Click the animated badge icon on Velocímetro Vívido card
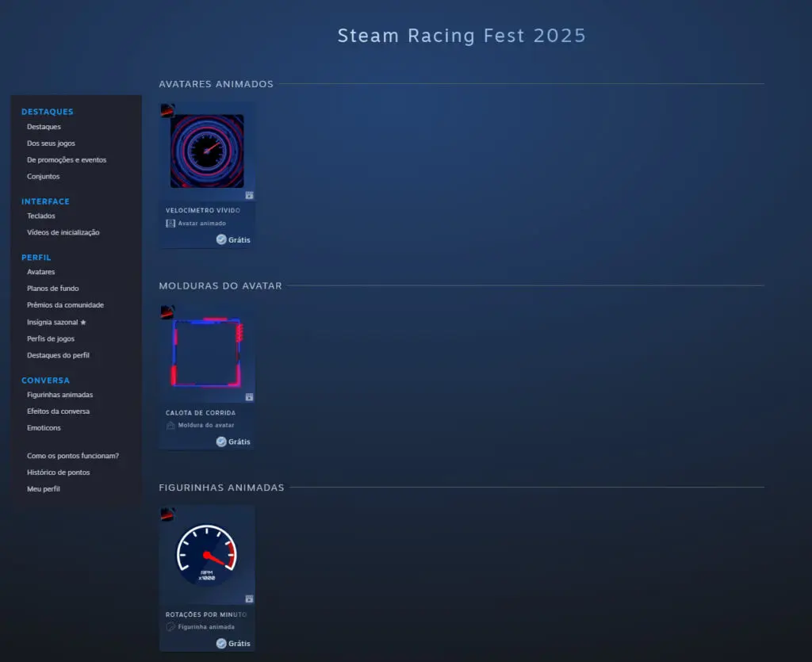Viewport: 812px width, 662px height. click(x=249, y=195)
